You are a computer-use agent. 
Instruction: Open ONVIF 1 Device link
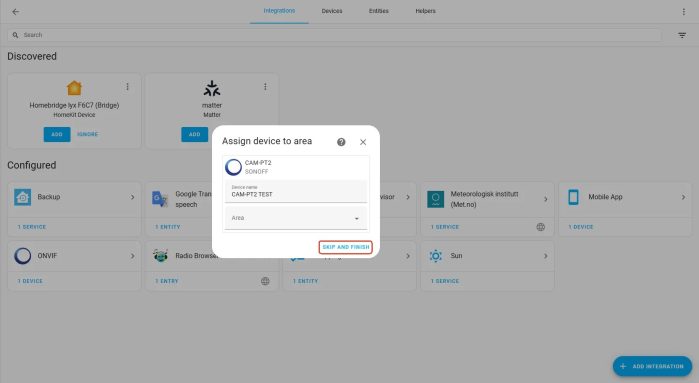pos(30,281)
